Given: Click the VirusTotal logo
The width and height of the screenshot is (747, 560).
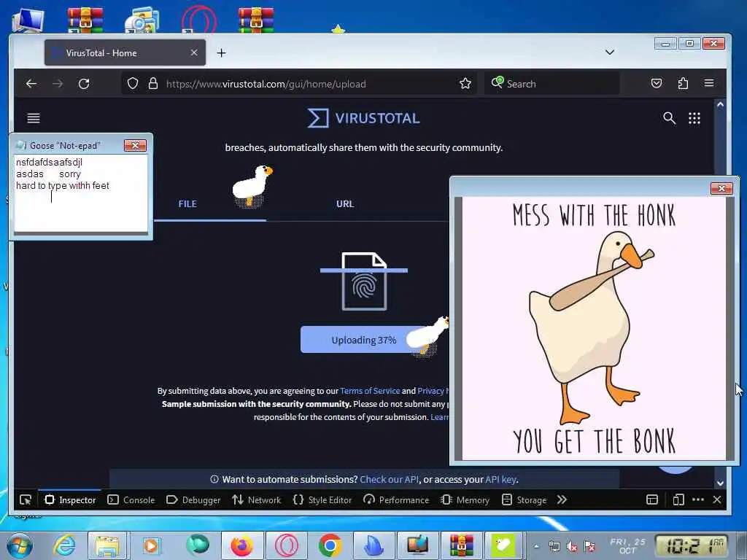Looking at the screenshot, I should click(x=363, y=118).
